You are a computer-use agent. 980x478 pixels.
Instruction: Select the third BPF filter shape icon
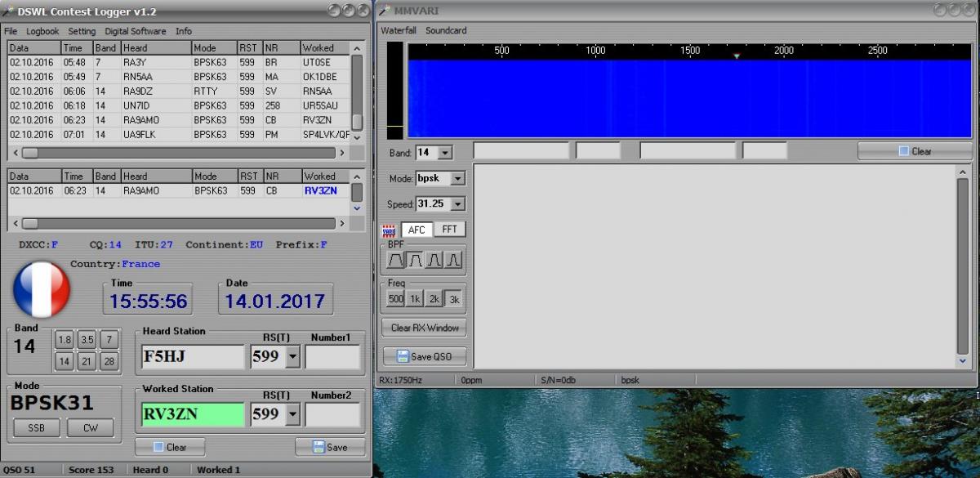[x=434, y=260]
